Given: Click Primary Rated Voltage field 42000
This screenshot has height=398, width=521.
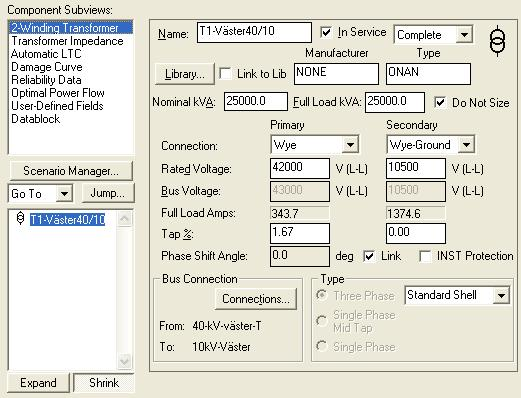Looking at the screenshot, I should pyautogui.click(x=300, y=168).
